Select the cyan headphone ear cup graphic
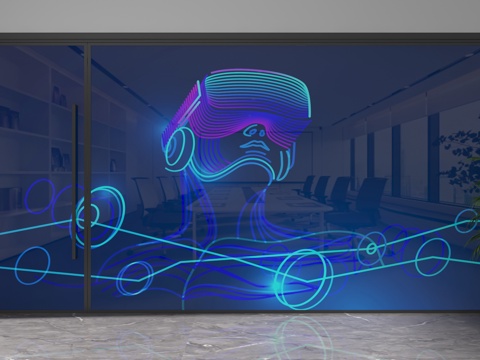 pos(179,147)
